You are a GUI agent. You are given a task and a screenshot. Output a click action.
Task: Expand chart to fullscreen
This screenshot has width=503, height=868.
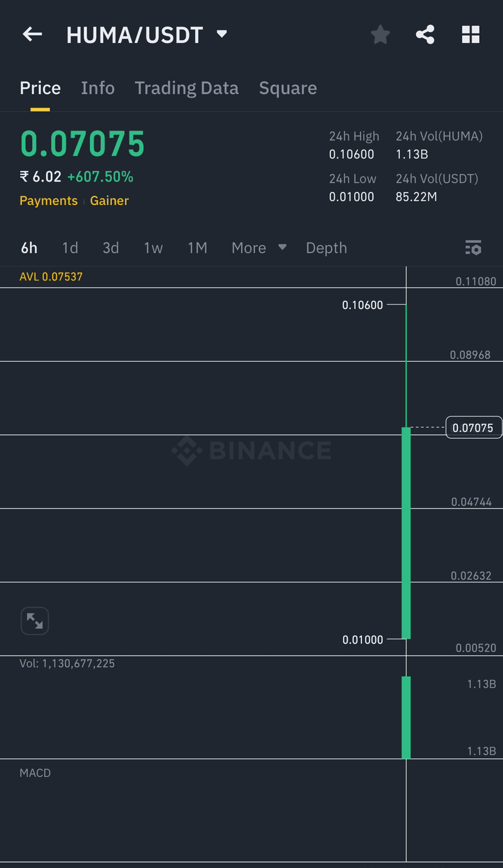point(35,621)
